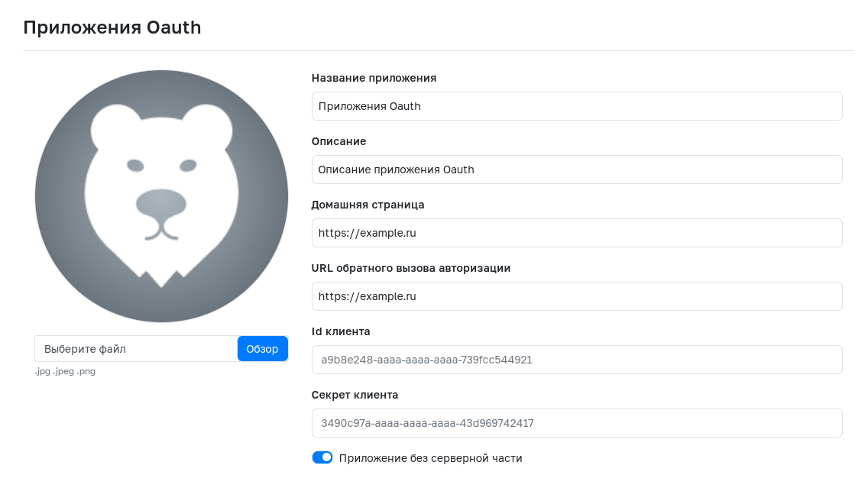Image resolution: width=868 pixels, height=478 pixels.
Task: Click the URL обратного вызова авторизации field
Action: tap(577, 296)
